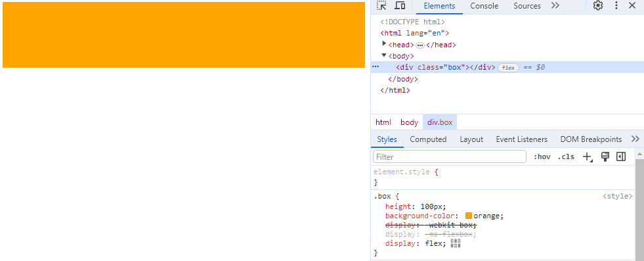Open the rendering emulations paintbrush icon

point(605,156)
